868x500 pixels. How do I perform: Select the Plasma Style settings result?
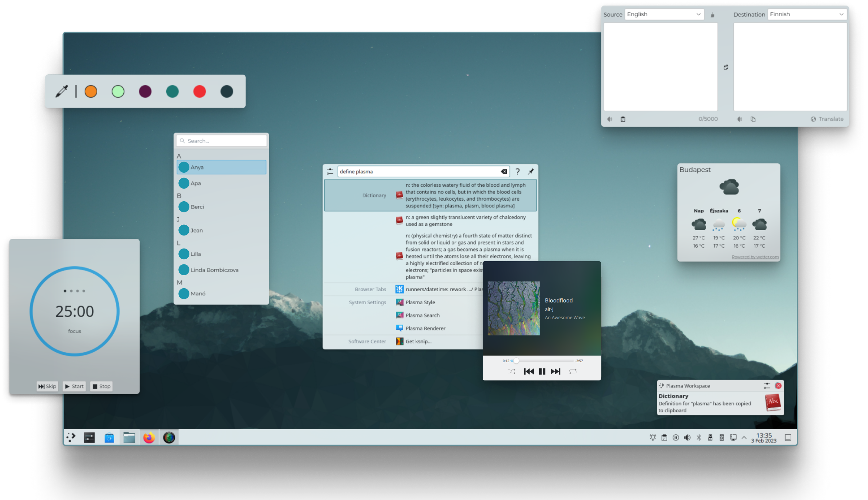point(420,302)
